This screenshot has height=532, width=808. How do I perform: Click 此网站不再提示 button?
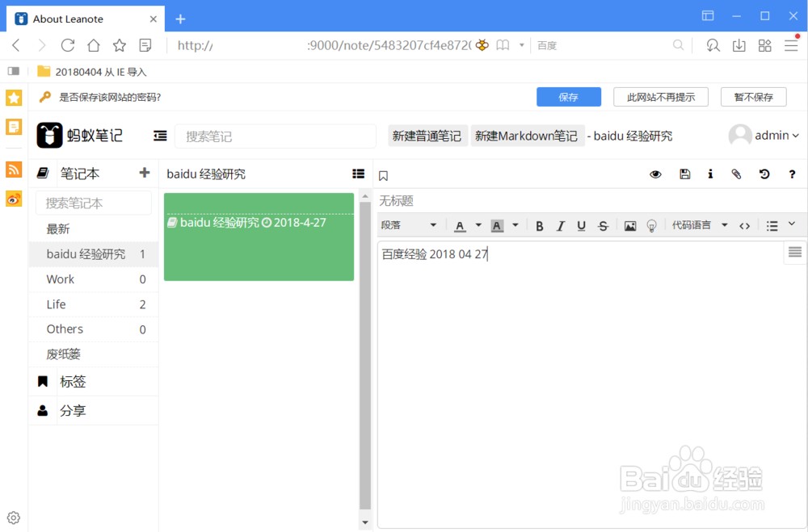tap(661, 97)
